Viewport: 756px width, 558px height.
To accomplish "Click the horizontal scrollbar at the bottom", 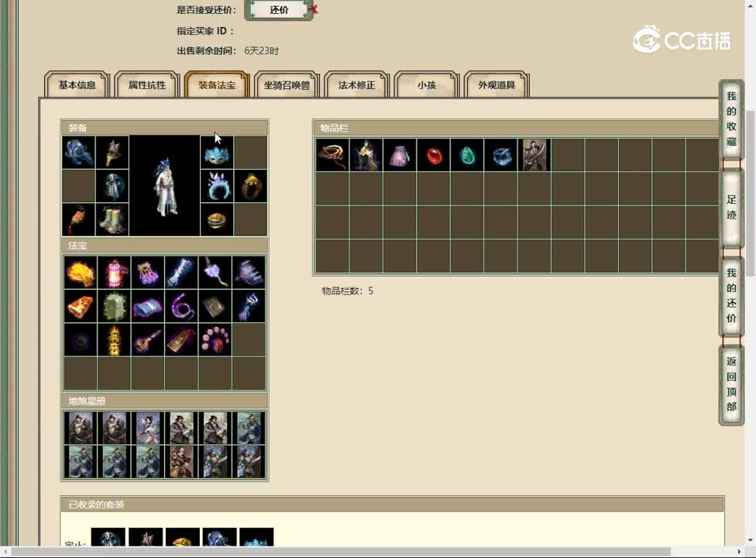I will tap(372, 552).
